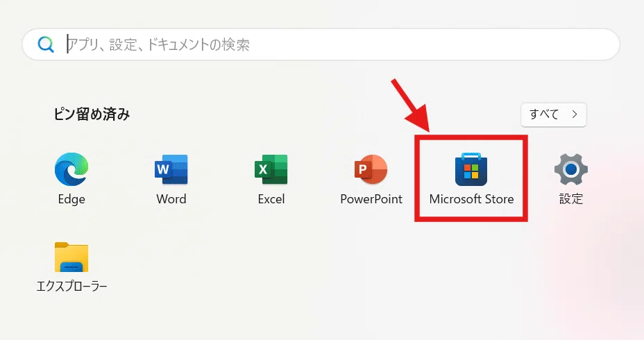Click the search box for apps and settings

coord(321,44)
